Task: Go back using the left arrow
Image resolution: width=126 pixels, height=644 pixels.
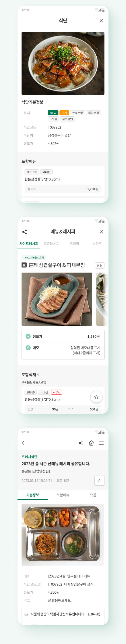Action: tap(24, 443)
